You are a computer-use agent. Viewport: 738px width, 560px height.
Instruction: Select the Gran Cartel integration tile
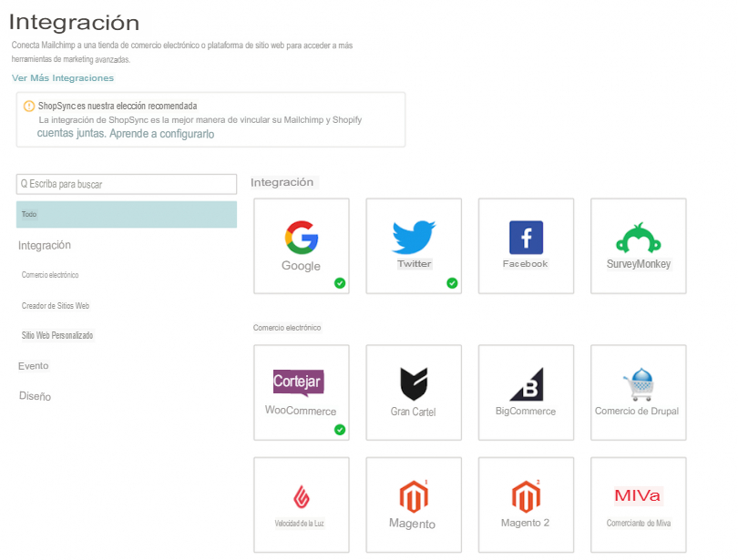414,392
